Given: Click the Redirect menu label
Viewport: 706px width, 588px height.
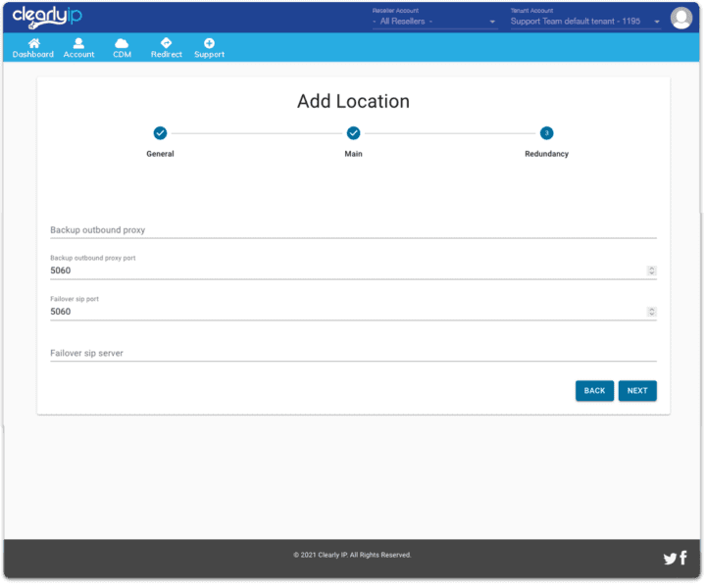Looking at the screenshot, I should click(166, 55).
